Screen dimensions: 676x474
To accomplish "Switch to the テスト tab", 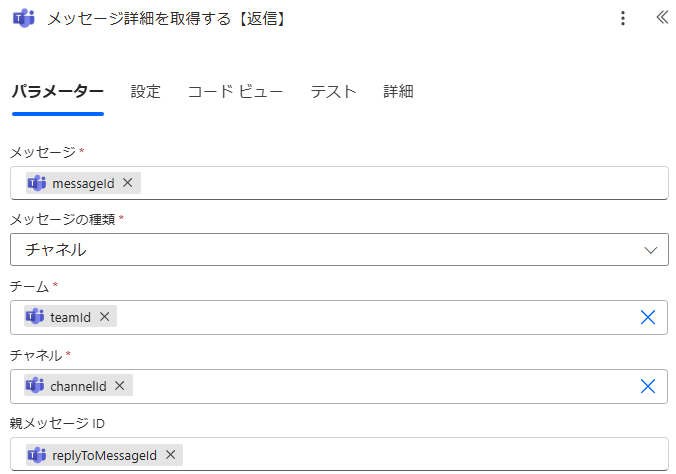I will [333, 92].
